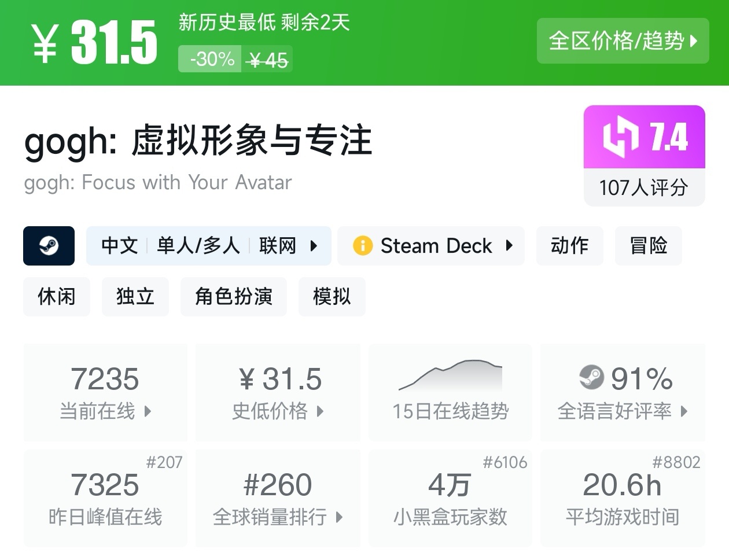This screenshot has width=729, height=560.
Task: Click the Steam Deck info icon
Action: (363, 246)
